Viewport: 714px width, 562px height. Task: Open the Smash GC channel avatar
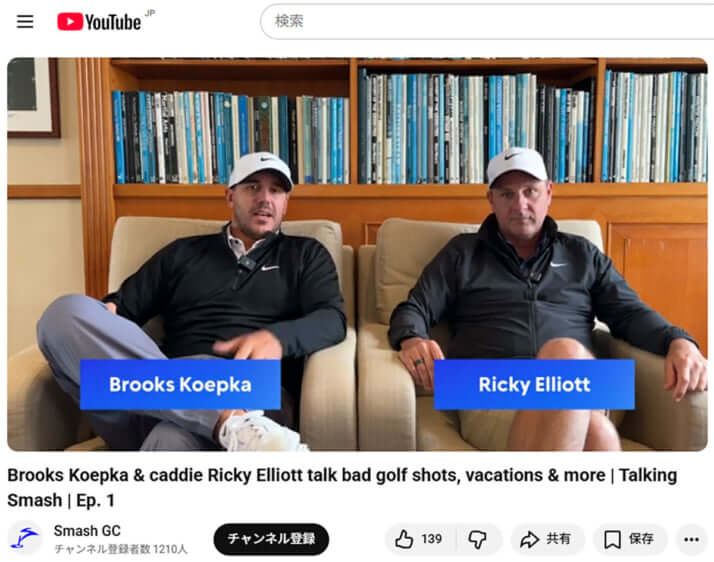25,538
